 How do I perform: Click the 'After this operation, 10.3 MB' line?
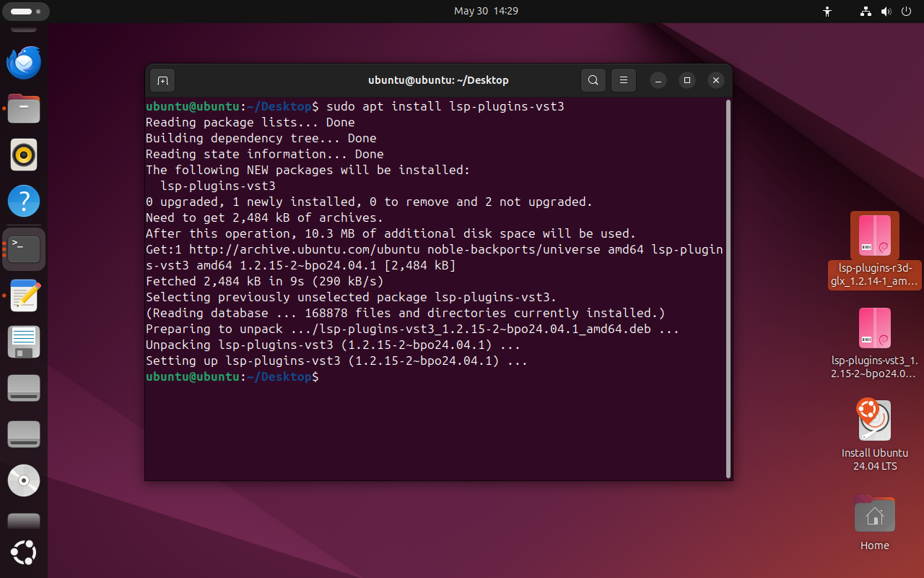coord(391,233)
